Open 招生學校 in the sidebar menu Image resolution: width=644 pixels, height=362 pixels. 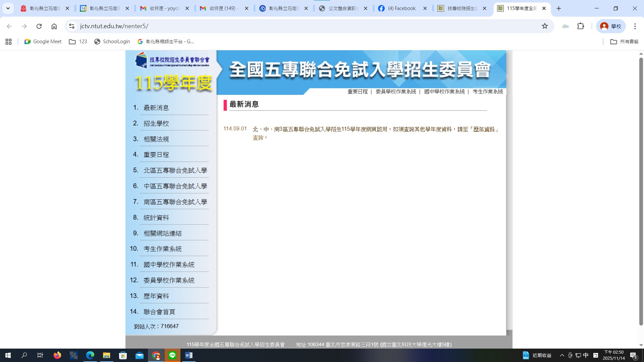coord(156,123)
